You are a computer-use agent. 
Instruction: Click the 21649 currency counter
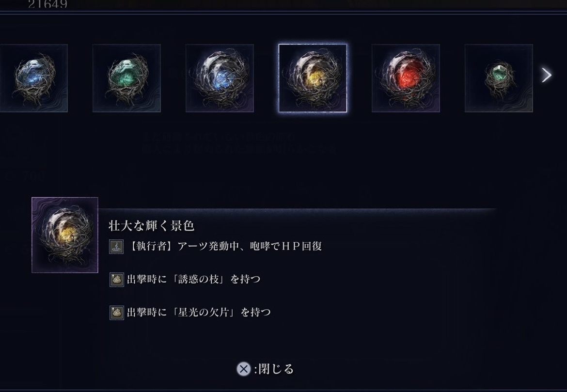(47, 4)
